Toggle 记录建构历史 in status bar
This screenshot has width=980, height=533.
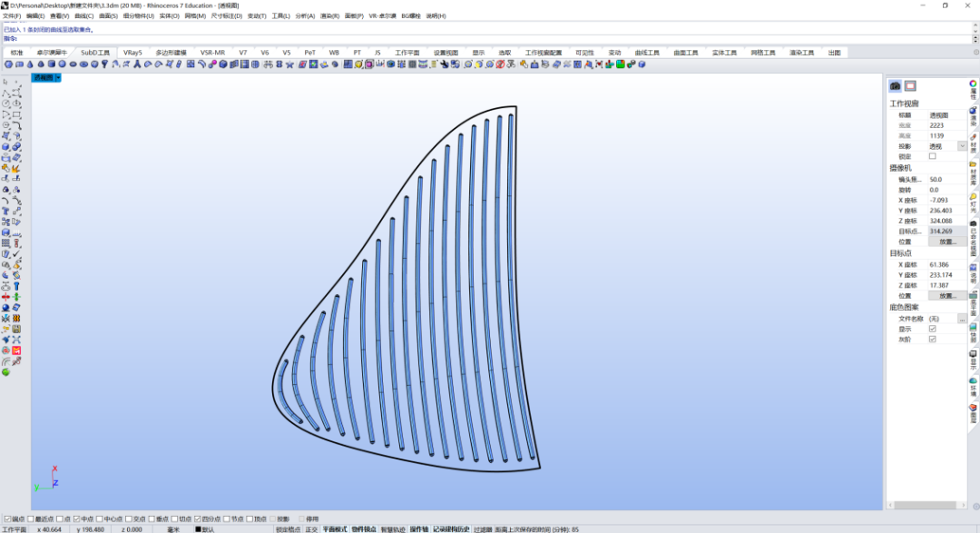click(x=451, y=529)
